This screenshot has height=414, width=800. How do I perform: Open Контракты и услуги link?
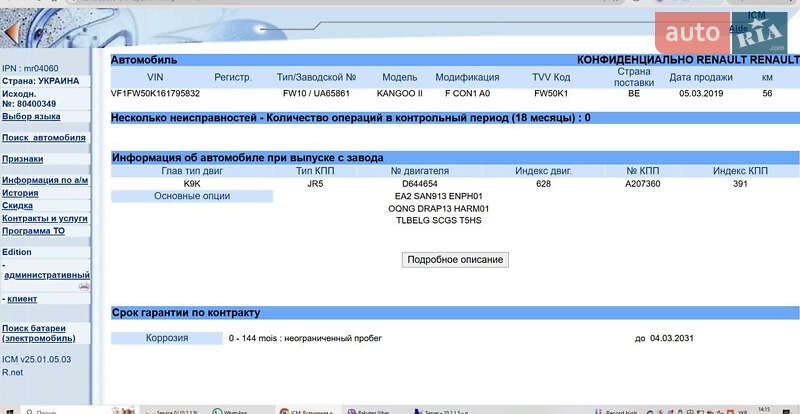tap(45, 218)
